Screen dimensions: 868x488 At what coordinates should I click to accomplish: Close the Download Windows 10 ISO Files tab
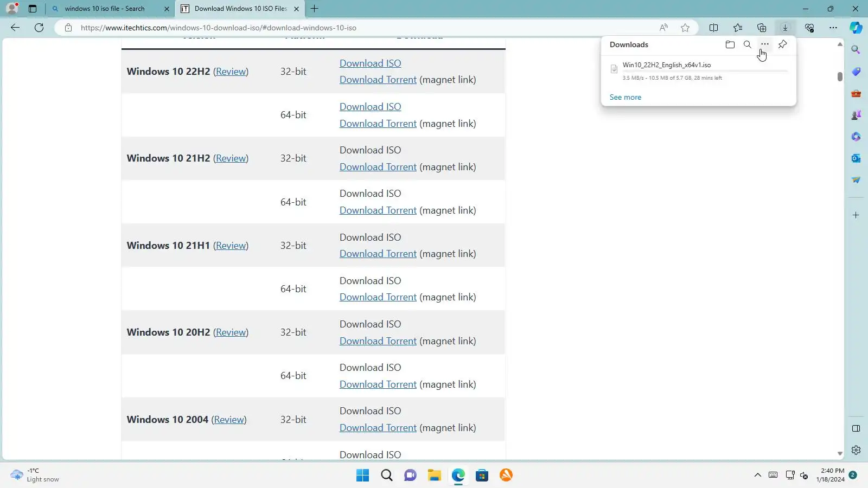coord(296,9)
